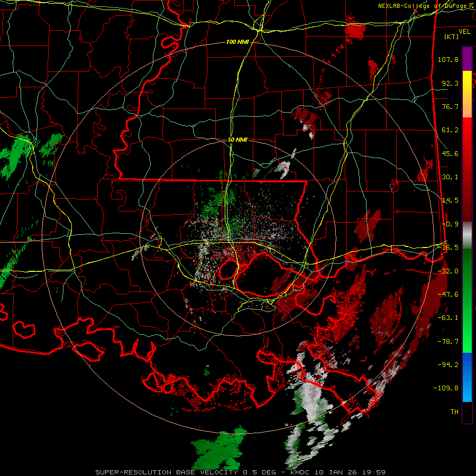This screenshot has width=476, height=476.
Task: Click the -32.0 legend value
Action: pos(448,271)
